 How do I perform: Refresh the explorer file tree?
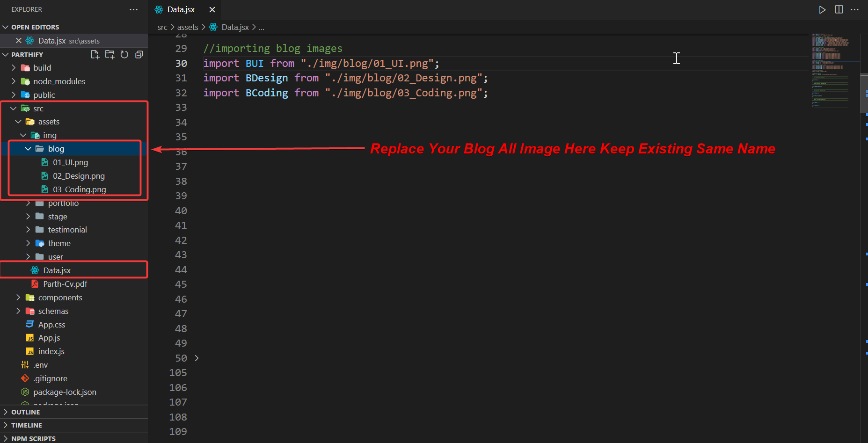[x=124, y=55]
